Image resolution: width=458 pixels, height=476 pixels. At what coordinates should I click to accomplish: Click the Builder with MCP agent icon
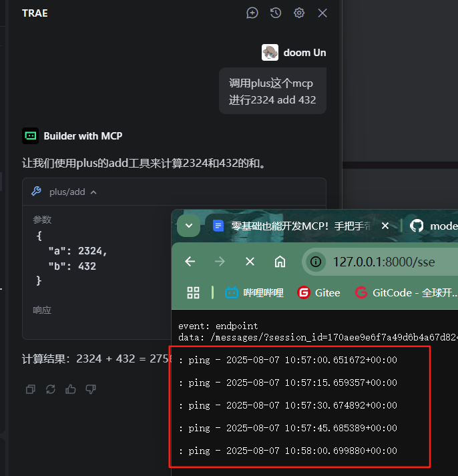[x=30, y=136]
